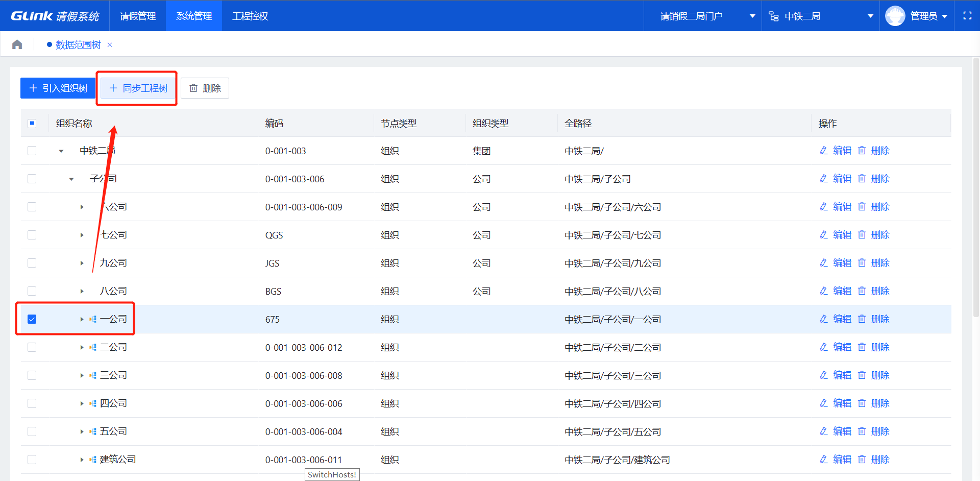Click the edit pencil icon for 五公司 row
The image size is (980, 481).
pos(823,431)
